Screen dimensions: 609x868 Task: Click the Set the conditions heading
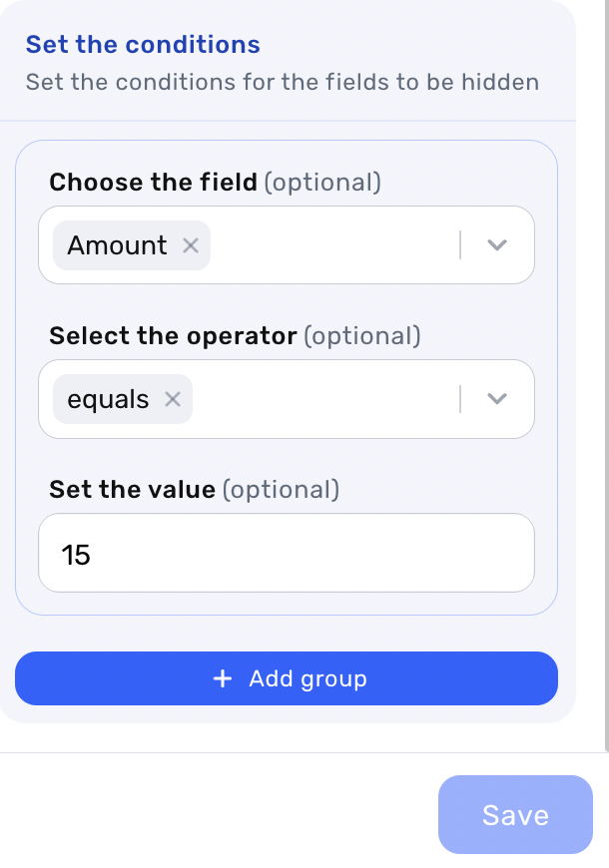tap(143, 45)
